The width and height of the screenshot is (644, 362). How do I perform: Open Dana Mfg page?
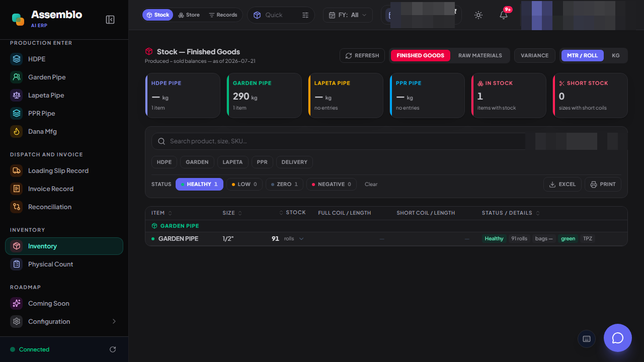point(64,131)
